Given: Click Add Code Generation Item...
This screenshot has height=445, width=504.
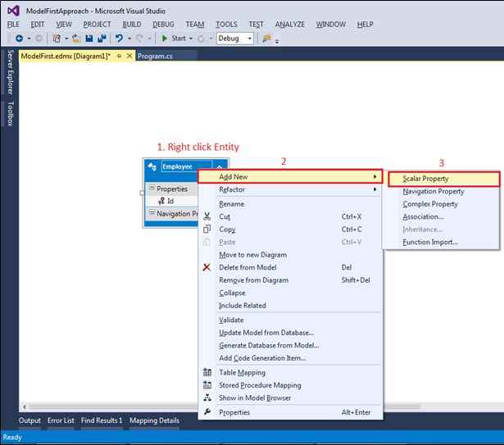Looking at the screenshot, I should [x=291, y=358].
